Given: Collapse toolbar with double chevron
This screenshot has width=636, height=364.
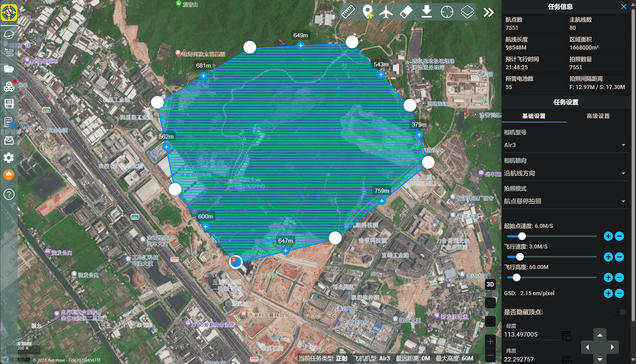Looking at the screenshot, I should [488, 12].
